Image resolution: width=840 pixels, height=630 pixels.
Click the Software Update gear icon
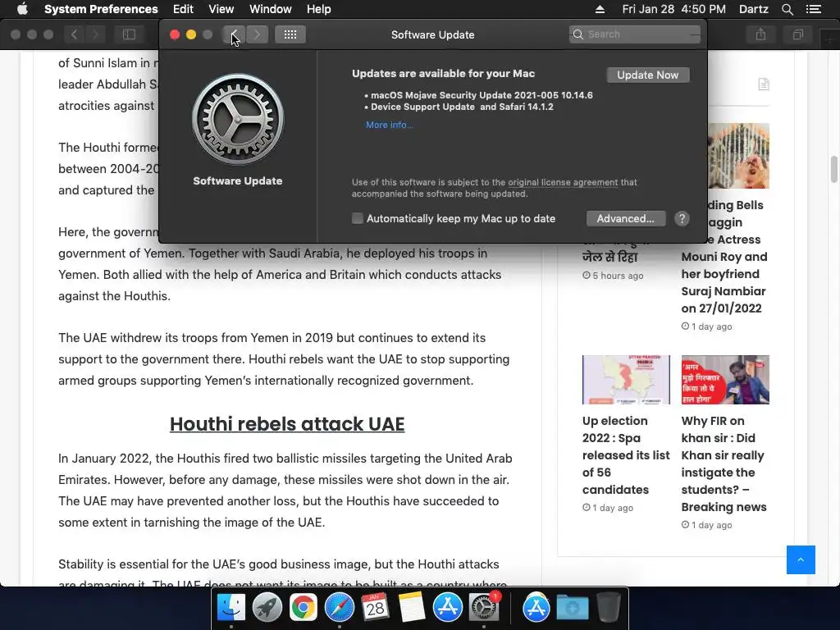[x=238, y=119]
